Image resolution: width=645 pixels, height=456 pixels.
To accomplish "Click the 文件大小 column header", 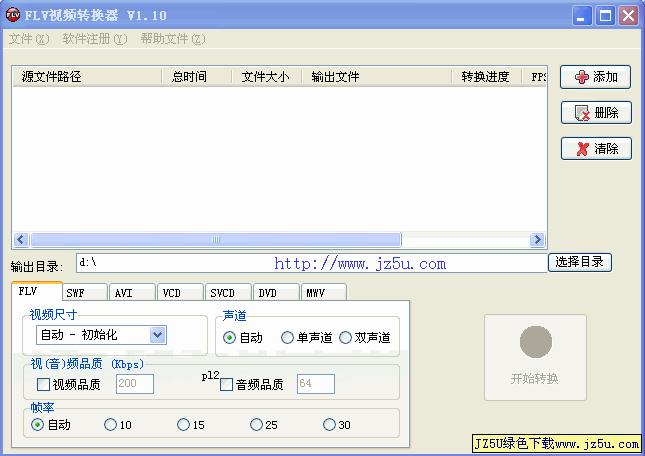I will click(x=267, y=76).
